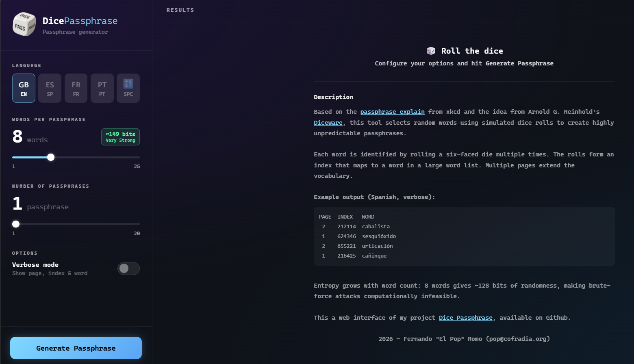Image resolution: width=634 pixels, height=364 pixels.
Task: Click the DicePassphrase dice logo
Action: click(24, 24)
